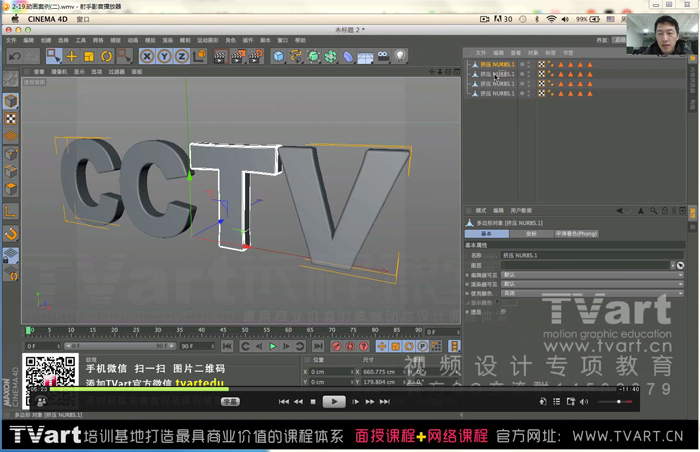Open the CINEMA 4D application menu
700x452 pixels.
(47, 19)
